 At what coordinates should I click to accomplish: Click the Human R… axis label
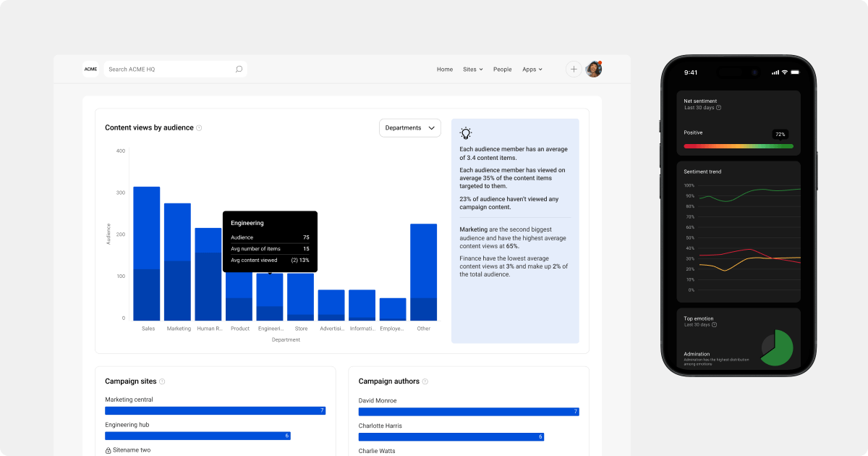[210, 329]
